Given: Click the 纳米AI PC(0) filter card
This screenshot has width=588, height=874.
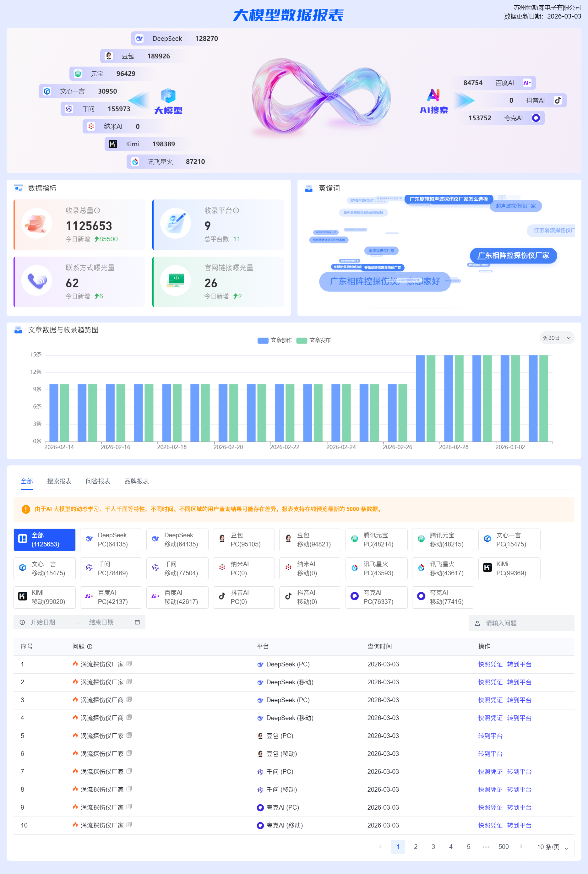Looking at the screenshot, I should point(244,569).
